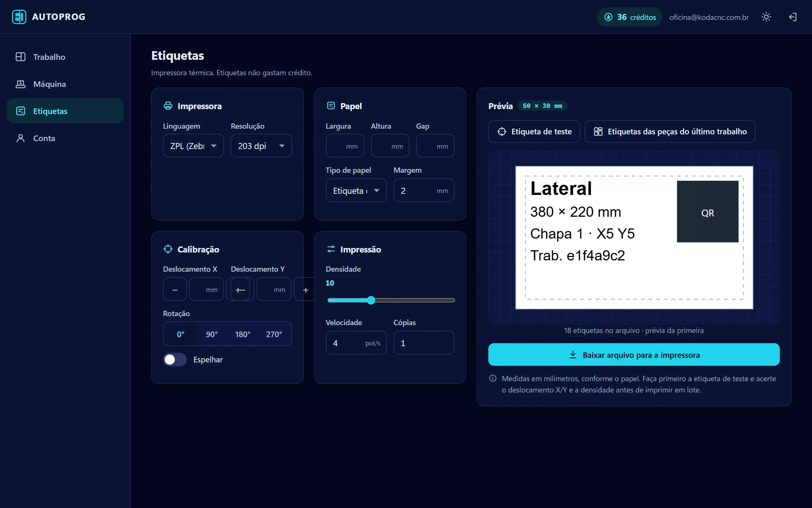Viewport: 812px width, 508px height.
Task: Click the info icon beside Medidas note
Action: point(493,378)
